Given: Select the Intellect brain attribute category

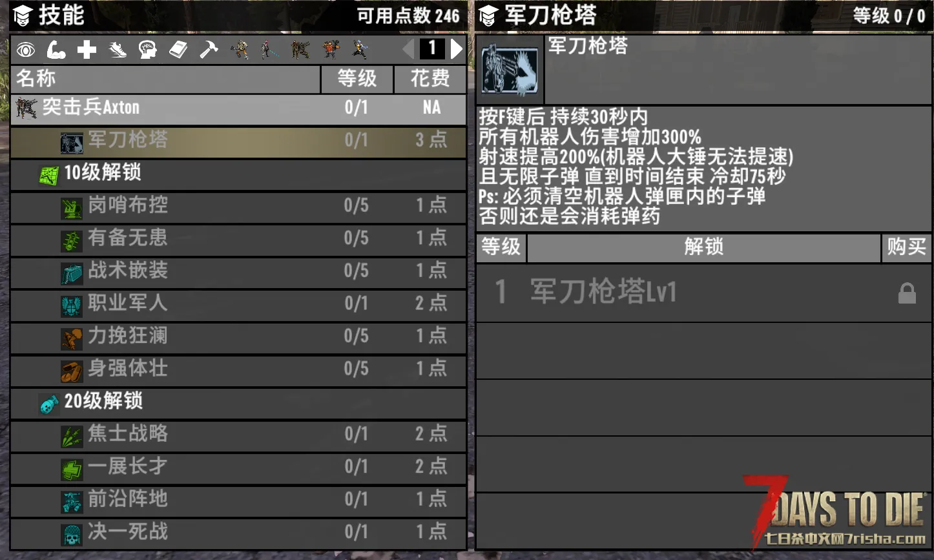Looking at the screenshot, I should (148, 49).
